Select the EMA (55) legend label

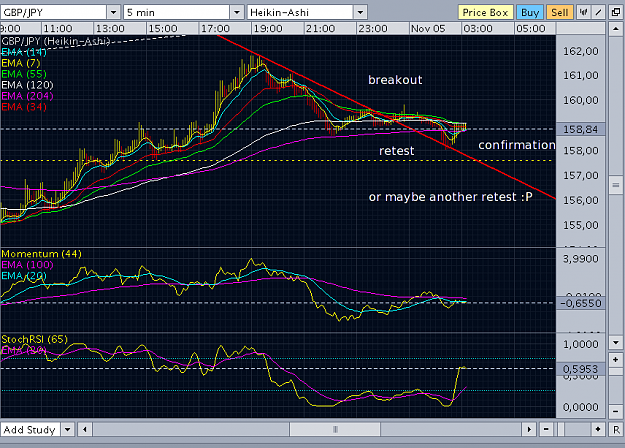(x=24, y=74)
